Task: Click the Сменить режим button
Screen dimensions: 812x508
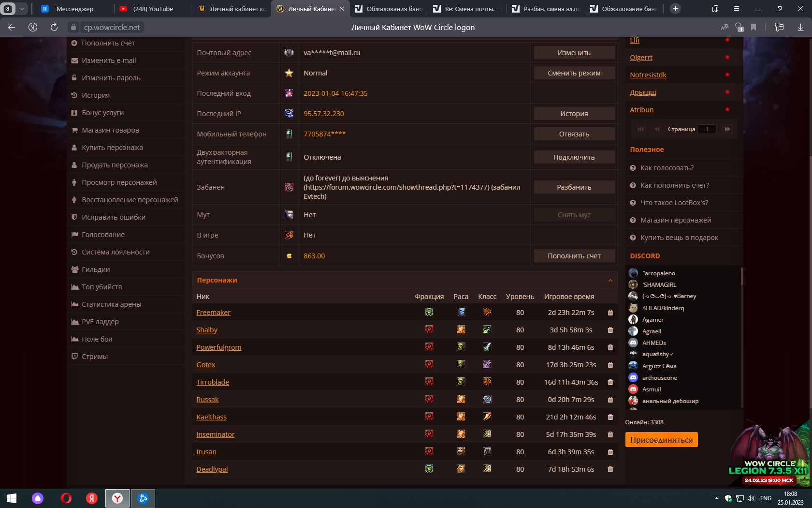Action: [574, 73]
